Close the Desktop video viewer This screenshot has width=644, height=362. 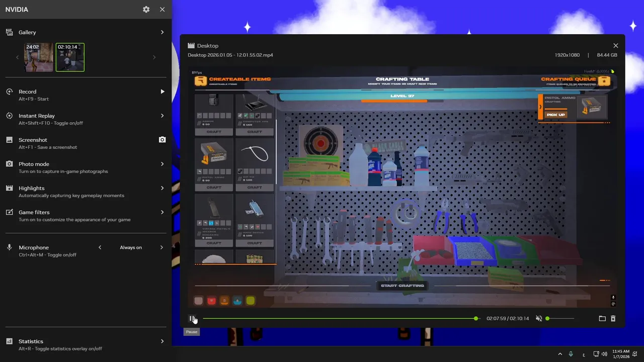click(x=615, y=46)
